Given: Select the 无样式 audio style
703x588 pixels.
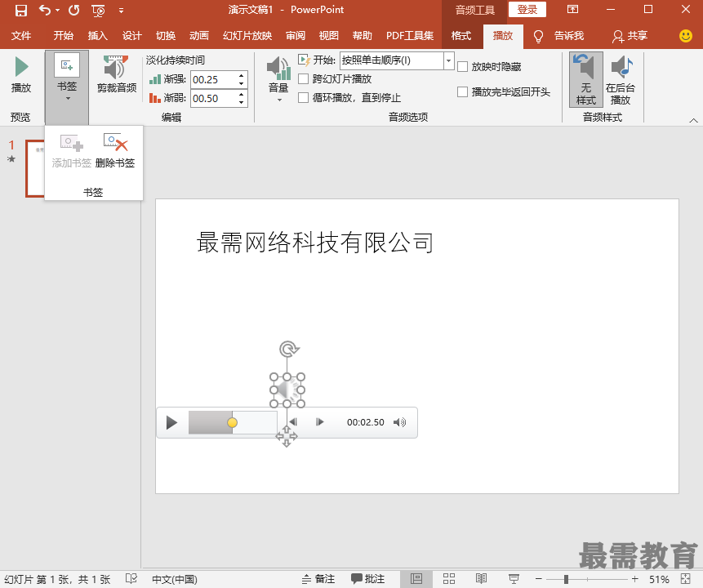Looking at the screenshot, I should tap(586, 79).
